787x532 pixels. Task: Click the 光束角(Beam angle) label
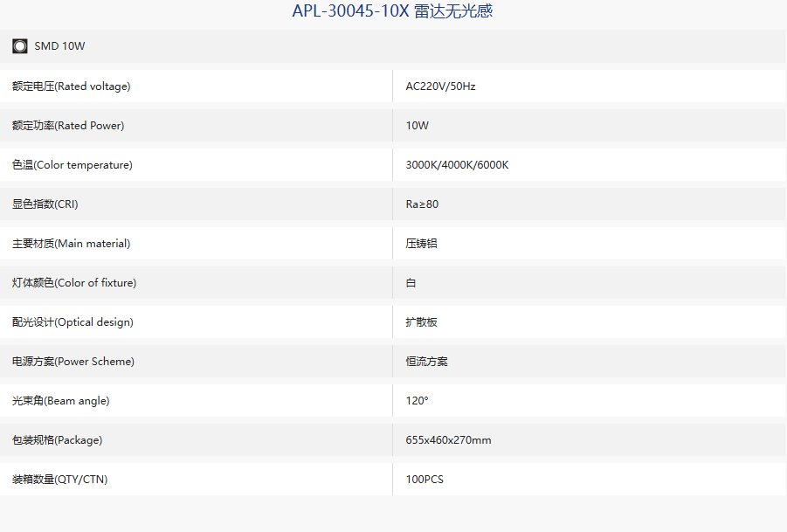coord(61,400)
